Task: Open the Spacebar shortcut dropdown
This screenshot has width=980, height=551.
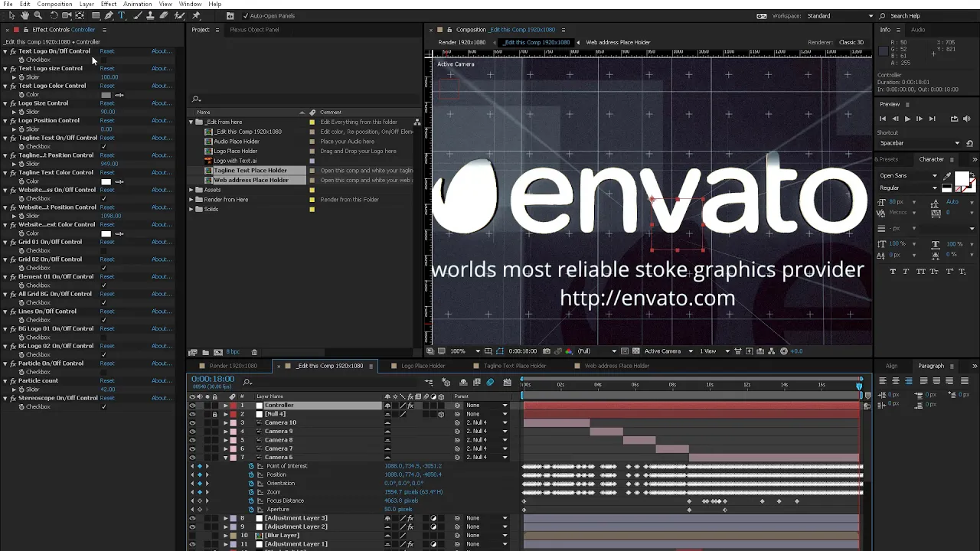Action: point(920,143)
